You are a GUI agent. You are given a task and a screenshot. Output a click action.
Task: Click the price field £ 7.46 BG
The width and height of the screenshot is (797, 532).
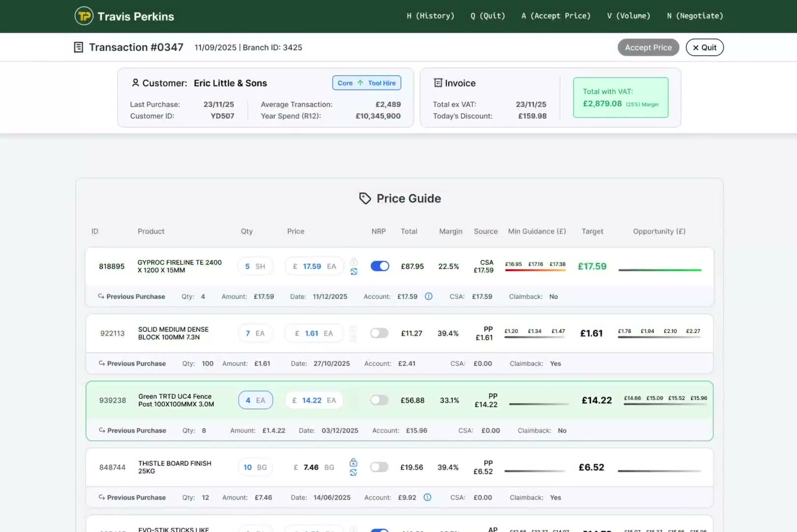click(x=314, y=467)
